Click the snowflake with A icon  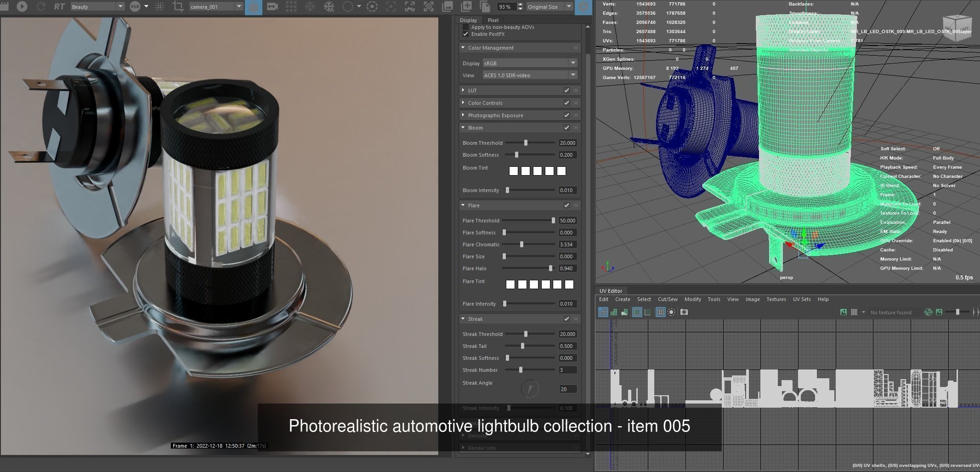pyautogui.click(x=329, y=6)
